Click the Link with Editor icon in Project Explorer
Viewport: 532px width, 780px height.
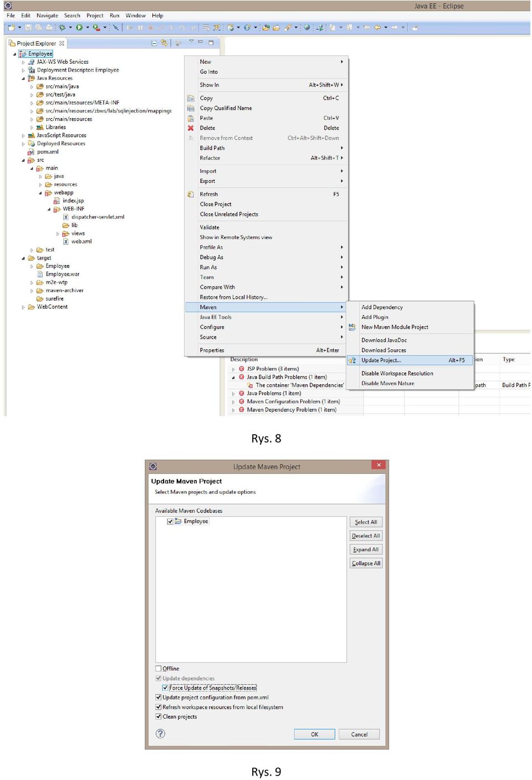(164, 43)
